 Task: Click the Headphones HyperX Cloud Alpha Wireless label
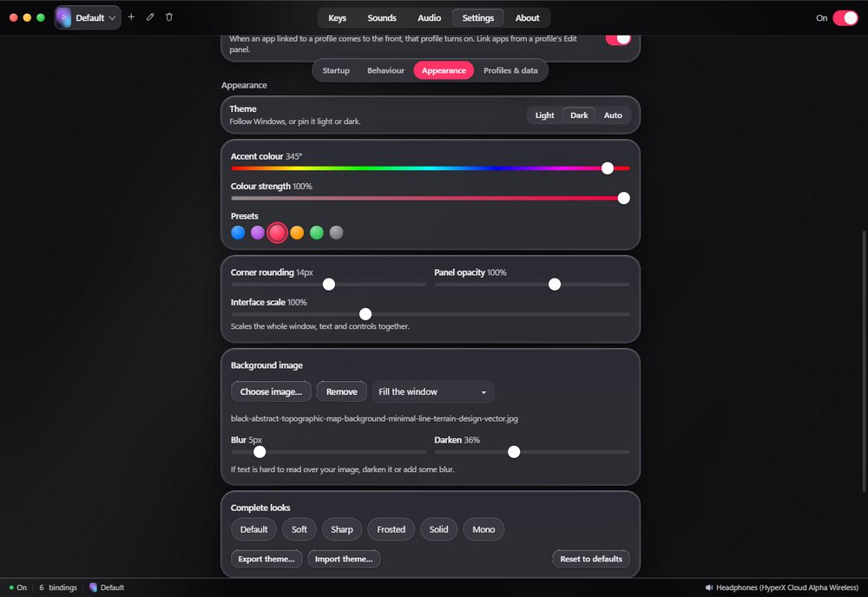tap(786, 587)
